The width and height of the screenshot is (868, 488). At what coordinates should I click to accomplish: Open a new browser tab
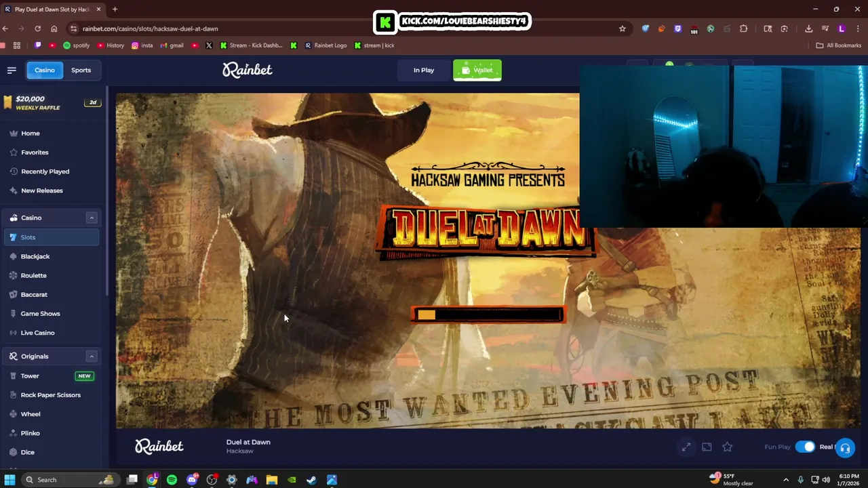115,9
